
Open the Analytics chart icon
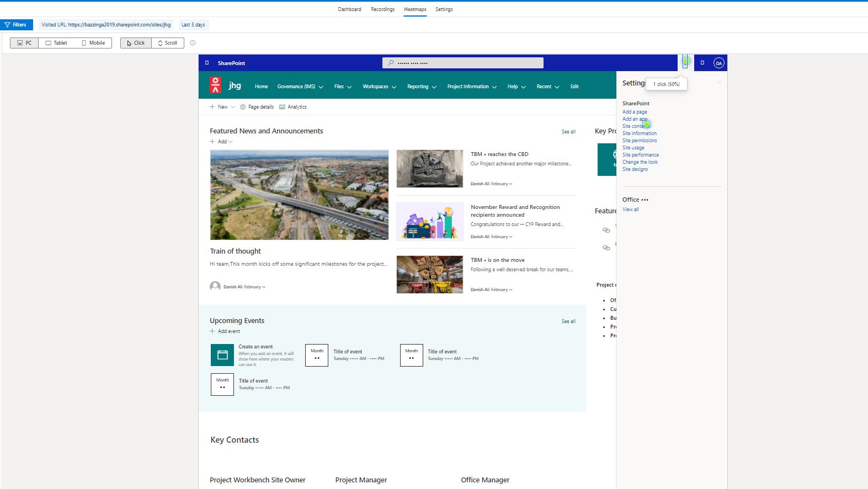(282, 107)
